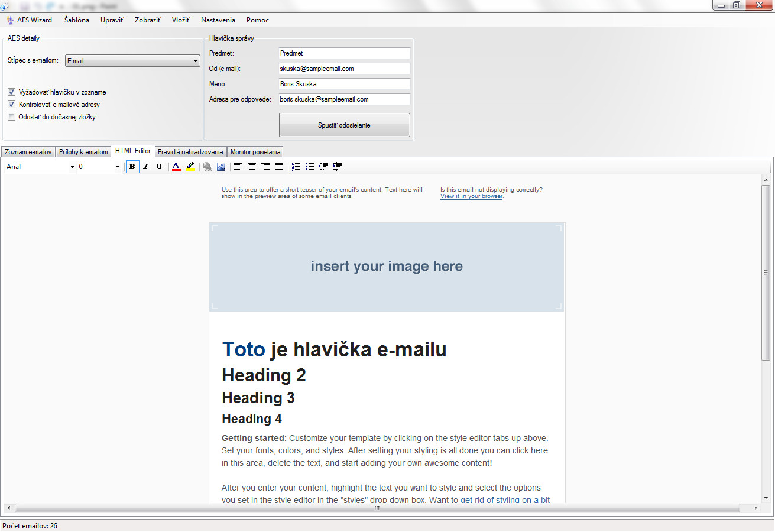775x532 pixels.
Task: Increase indent icon
Action: pyautogui.click(x=338, y=167)
